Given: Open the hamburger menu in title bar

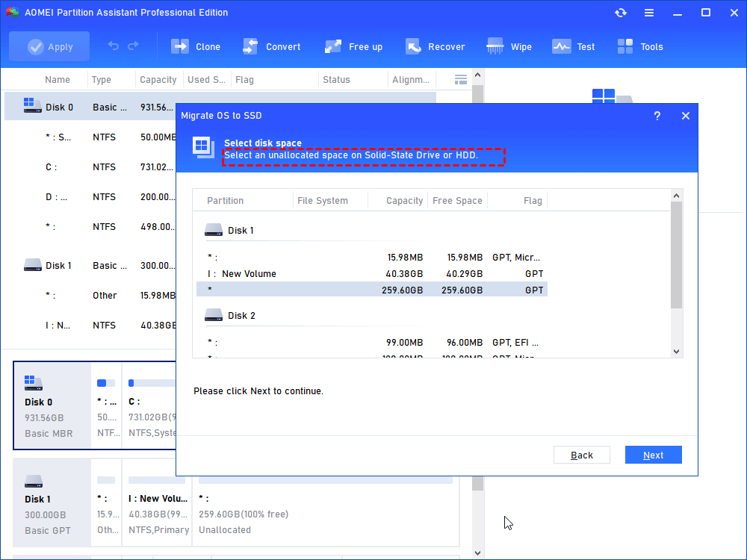Looking at the screenshot, I should point(649,13).
